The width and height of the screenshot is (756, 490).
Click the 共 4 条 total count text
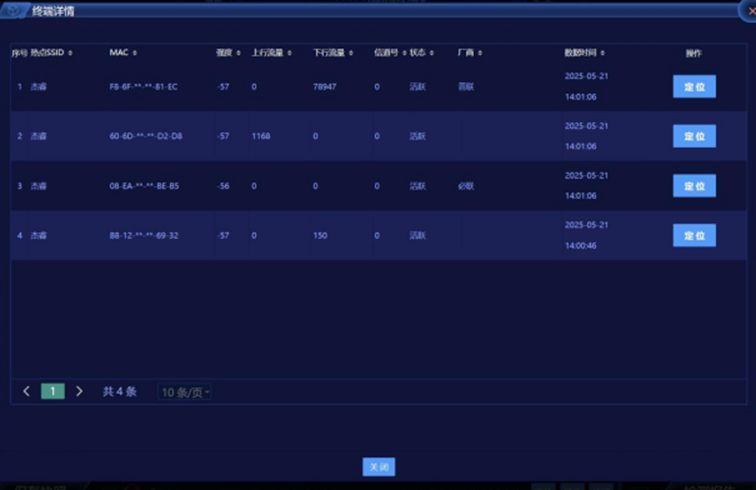[x=120, y=392]
